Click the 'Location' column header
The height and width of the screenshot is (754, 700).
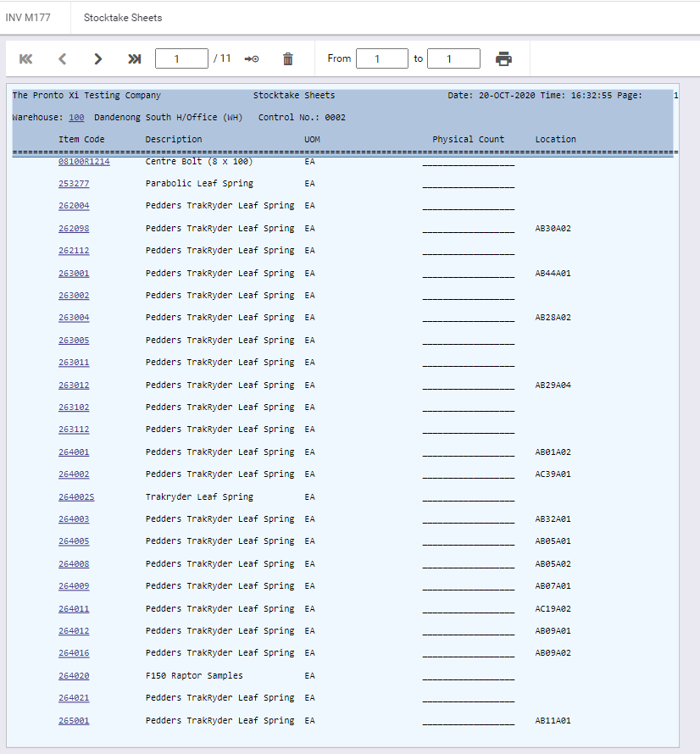coord(556,140)
